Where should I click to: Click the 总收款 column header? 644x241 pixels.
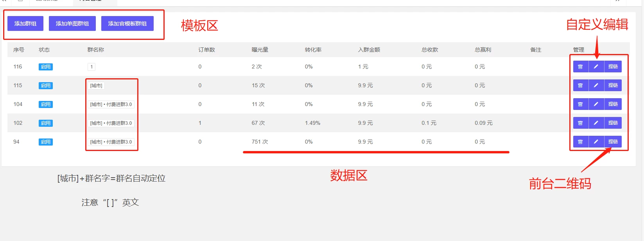(x=430, y=50)
